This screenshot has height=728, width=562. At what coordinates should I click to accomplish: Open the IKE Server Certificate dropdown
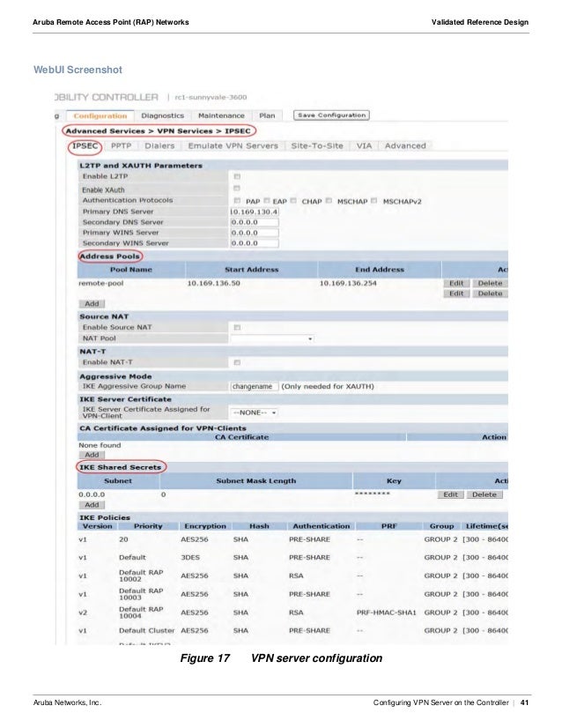pos(254,412)
